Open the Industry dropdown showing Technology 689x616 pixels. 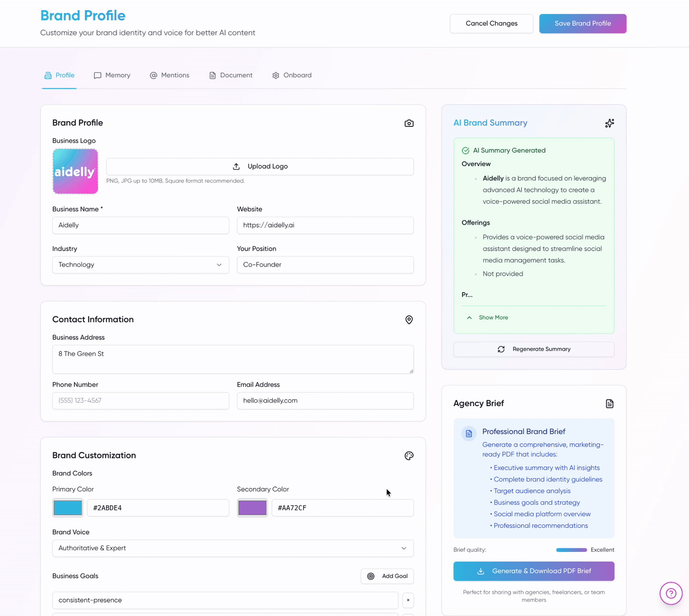pos(140,265)
